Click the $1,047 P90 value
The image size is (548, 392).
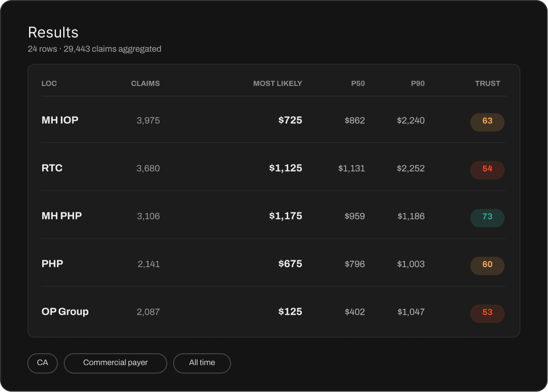[x=411, y=312]
